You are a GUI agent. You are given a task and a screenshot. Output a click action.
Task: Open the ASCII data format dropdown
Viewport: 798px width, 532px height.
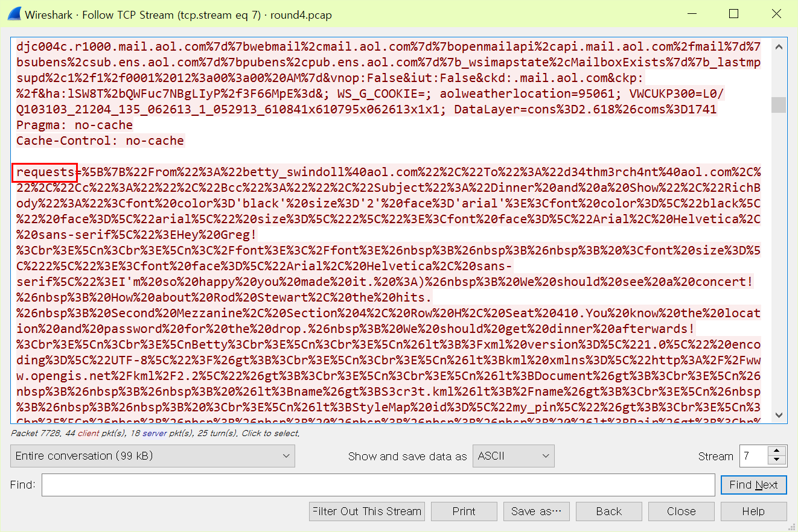[x=513, y=456]
